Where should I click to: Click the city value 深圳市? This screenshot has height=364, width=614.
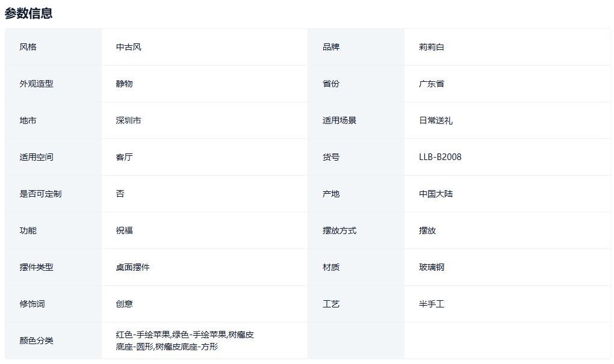point(128,120)
